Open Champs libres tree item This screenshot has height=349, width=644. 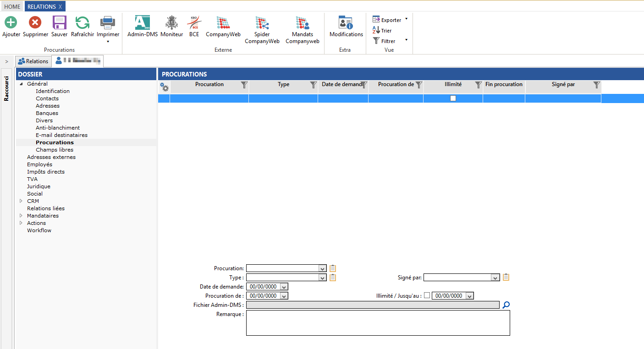(55, 150)
